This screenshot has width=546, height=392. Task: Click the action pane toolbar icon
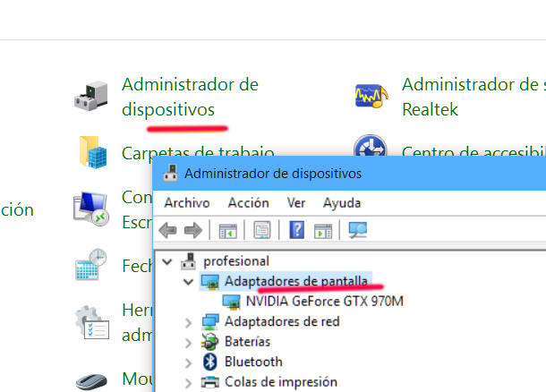click(x=323, y=231)
